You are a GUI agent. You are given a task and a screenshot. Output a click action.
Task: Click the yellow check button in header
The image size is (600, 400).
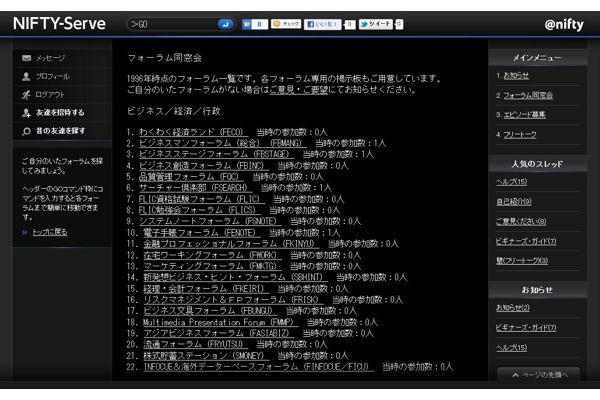pos(286,22)
